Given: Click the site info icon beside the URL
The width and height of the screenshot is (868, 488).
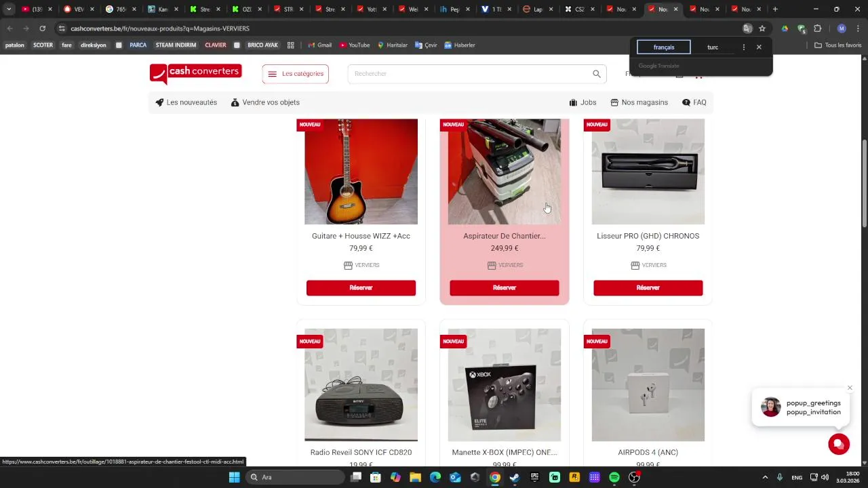Looking at the screenshot, I should pyautogui.click(x=62, y=28).
